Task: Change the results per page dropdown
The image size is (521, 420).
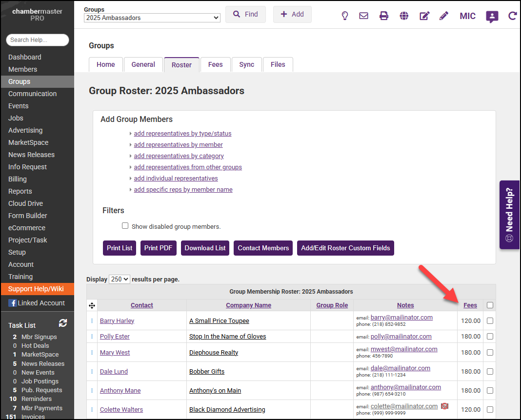Action: click(x=120, y=280)
